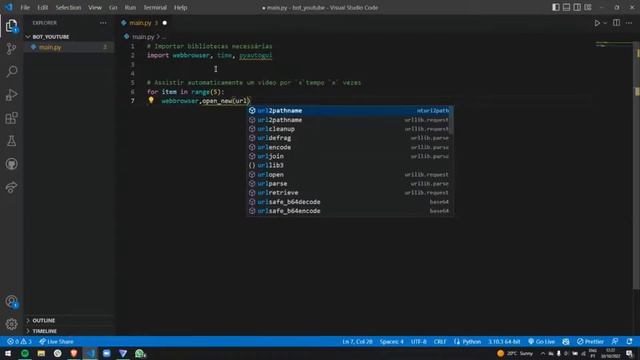Open the Help menu

tap(180, 7)
